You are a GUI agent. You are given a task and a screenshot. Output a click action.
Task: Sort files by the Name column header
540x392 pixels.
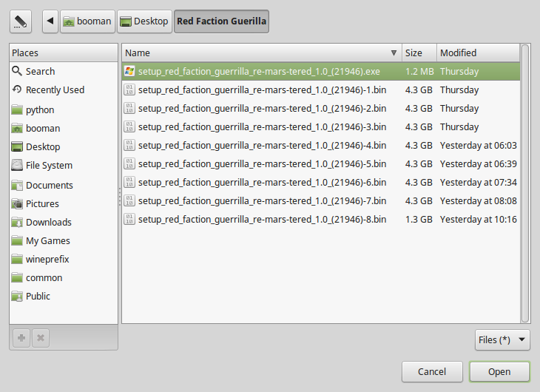(x=262, y=53)
